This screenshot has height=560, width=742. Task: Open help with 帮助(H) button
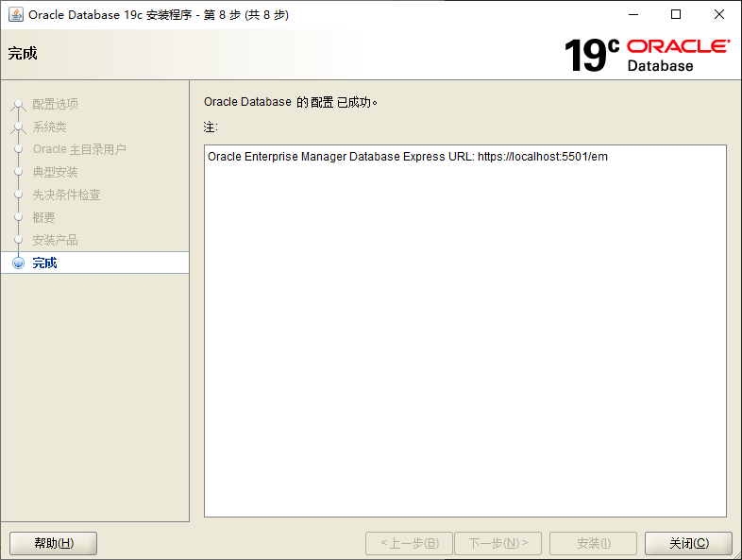click(54, 543)
